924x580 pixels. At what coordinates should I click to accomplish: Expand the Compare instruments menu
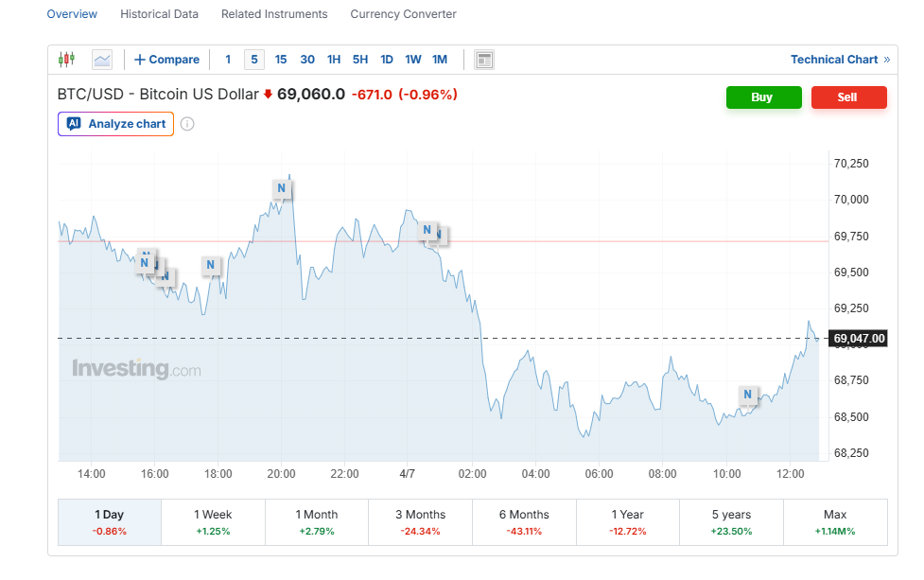click(167, 60)
